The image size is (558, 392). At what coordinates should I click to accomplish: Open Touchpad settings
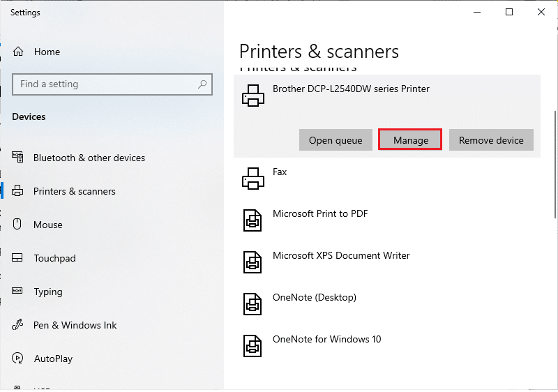point(112,258)
